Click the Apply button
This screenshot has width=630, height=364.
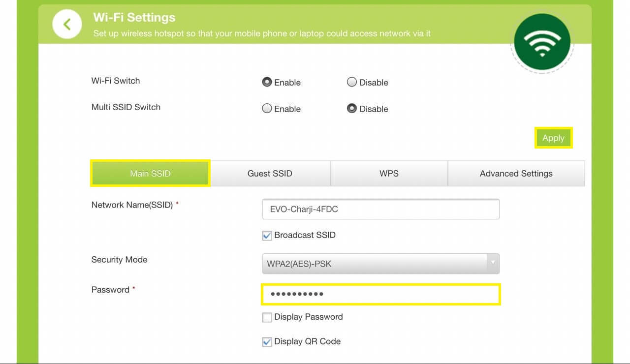[553, 138]
